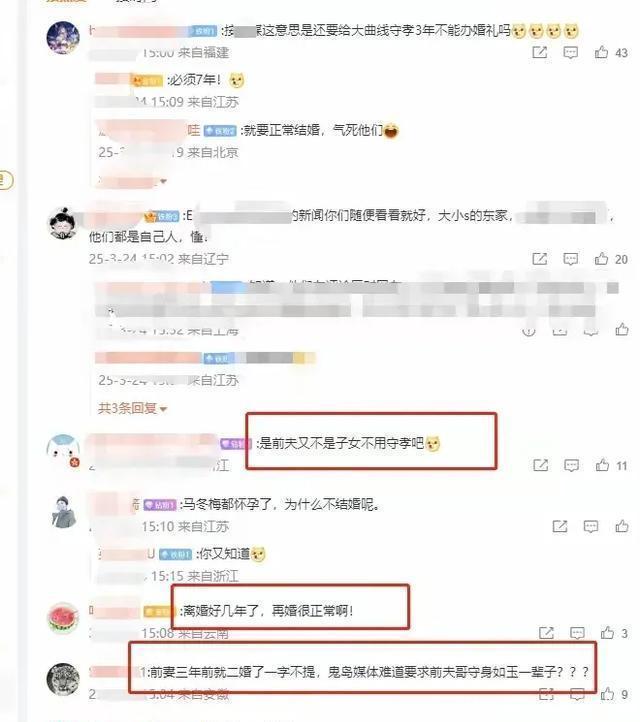Viewport: 640px width, 722px height.
Task: Like the 离婚好几年了 comment
Action: click(607, 632)
